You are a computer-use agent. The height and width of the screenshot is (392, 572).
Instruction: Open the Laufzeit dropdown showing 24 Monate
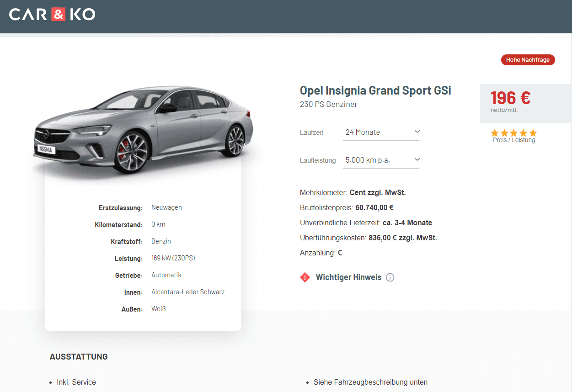381,132
